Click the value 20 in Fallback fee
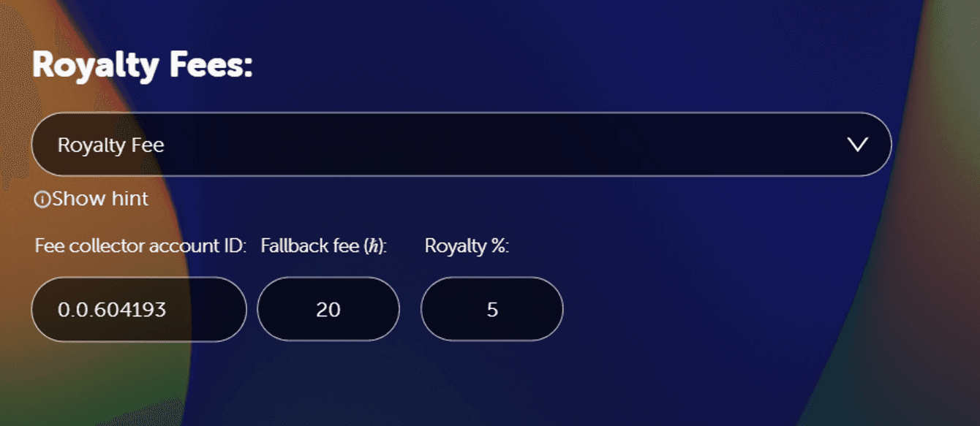Viewport: 980px width, 426px height. (x=328, y=310)
